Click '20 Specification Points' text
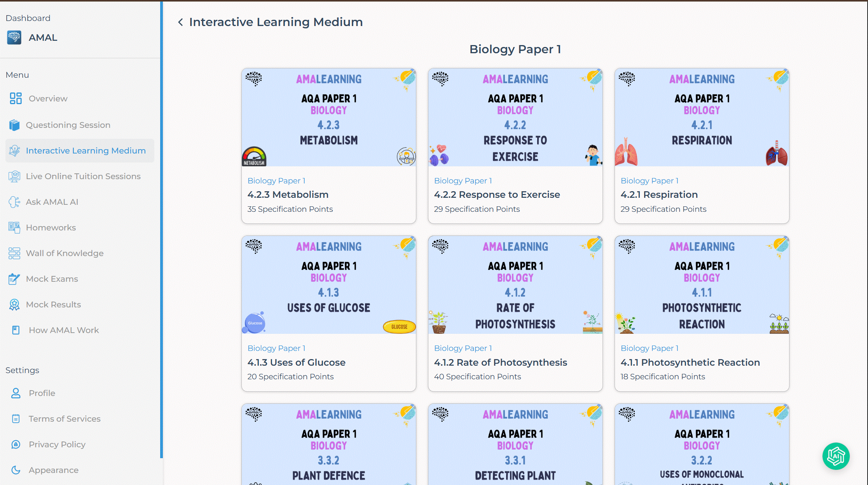The image size is (868, 485). pos(291,377)
